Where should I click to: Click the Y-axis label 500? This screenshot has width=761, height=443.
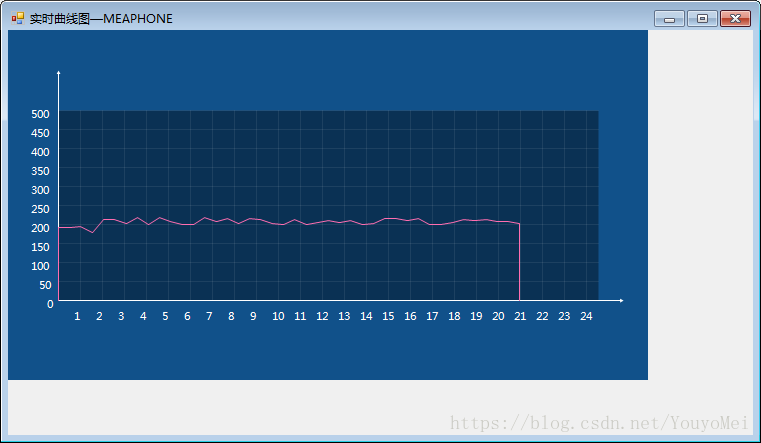pos(40,114)
